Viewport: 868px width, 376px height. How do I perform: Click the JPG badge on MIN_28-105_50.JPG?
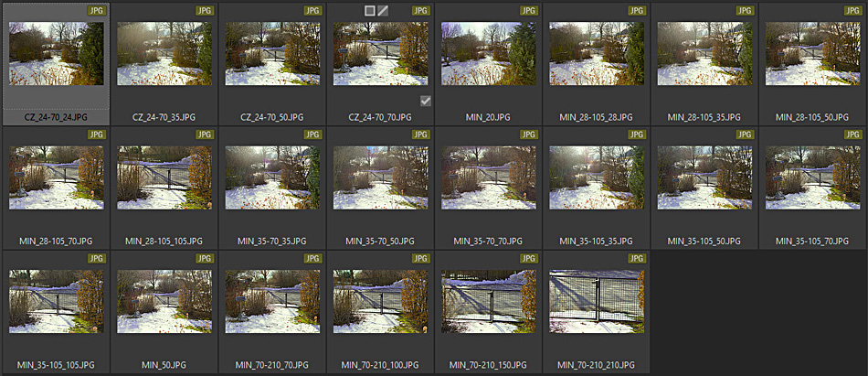(853, 11)
